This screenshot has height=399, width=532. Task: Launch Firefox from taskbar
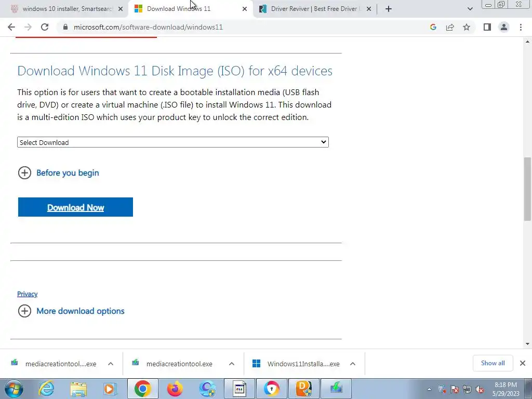coord(175,389)
